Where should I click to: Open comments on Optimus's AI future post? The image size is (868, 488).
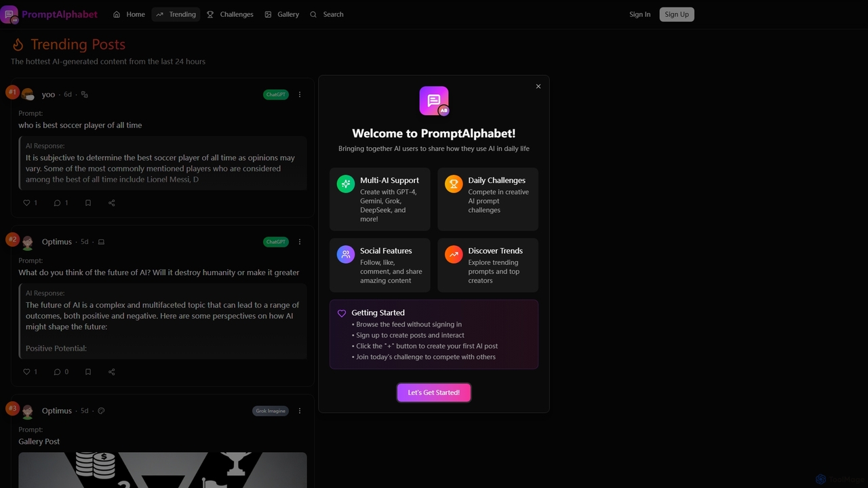[x=61, y=371]
